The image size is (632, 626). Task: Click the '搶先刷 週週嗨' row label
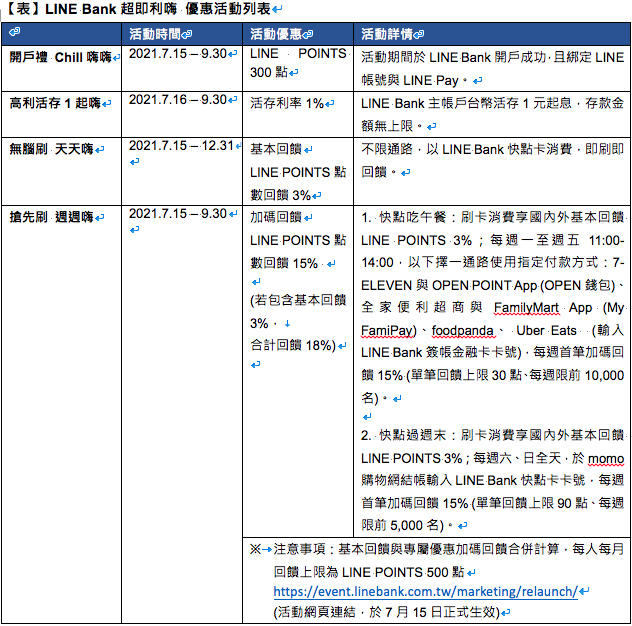point(52,217)
